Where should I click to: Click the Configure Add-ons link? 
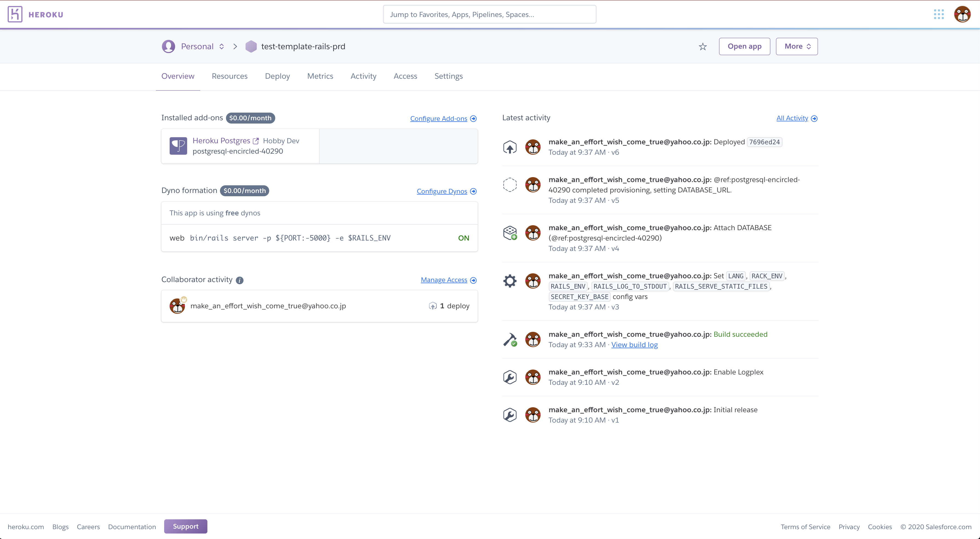tap(439, 119)
